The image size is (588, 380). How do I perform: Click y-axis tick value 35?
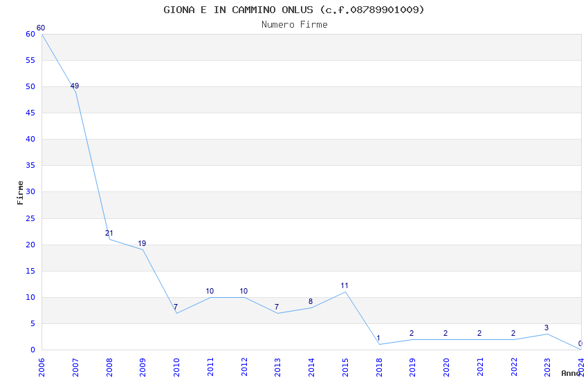pyautogui.click(x=30, y=165)
